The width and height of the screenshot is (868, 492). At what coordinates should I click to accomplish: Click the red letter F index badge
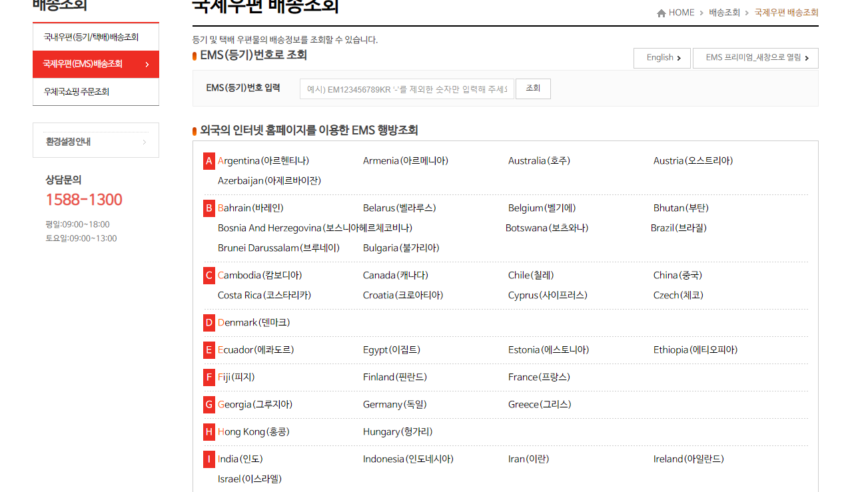coord(209,377)
